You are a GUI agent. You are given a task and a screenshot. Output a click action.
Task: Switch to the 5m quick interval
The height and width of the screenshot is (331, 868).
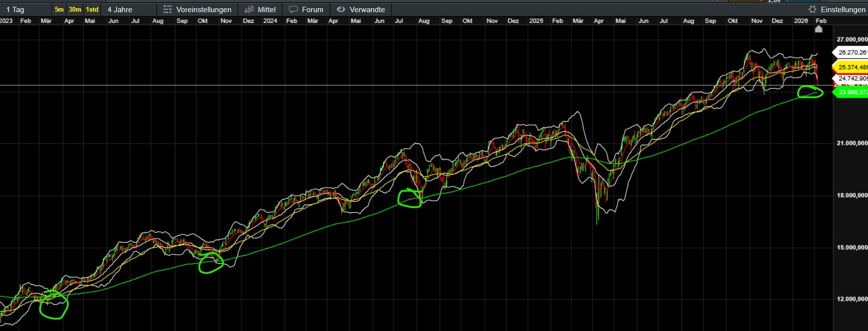pyautogui.click(x=59, y=9)
